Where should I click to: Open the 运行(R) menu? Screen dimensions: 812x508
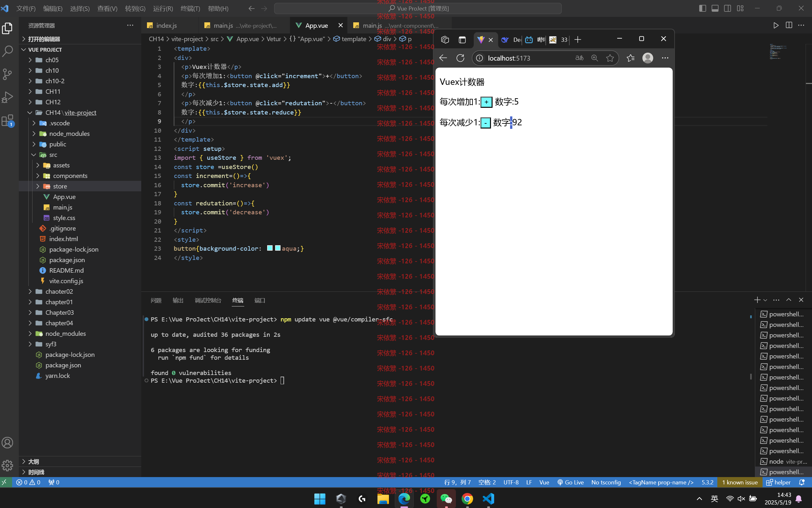click(x=163, y=8)
